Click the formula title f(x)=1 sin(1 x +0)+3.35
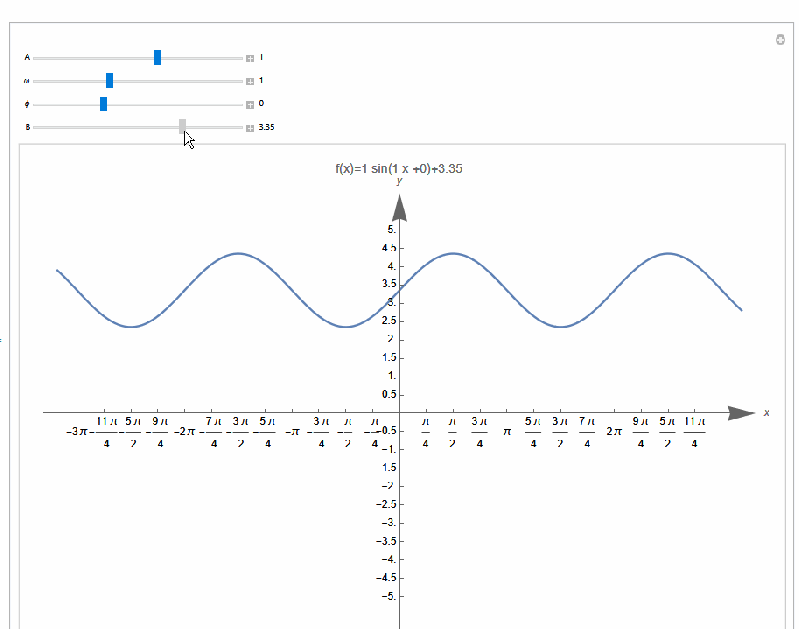The height and width of the screenshot is (629, 799). coord(399,169)
